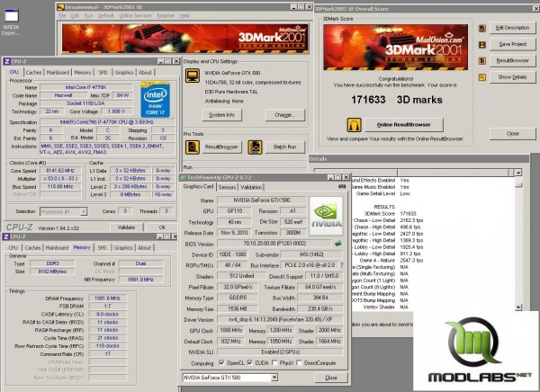
Task: Click the System Info button
Action: (221, 115)
